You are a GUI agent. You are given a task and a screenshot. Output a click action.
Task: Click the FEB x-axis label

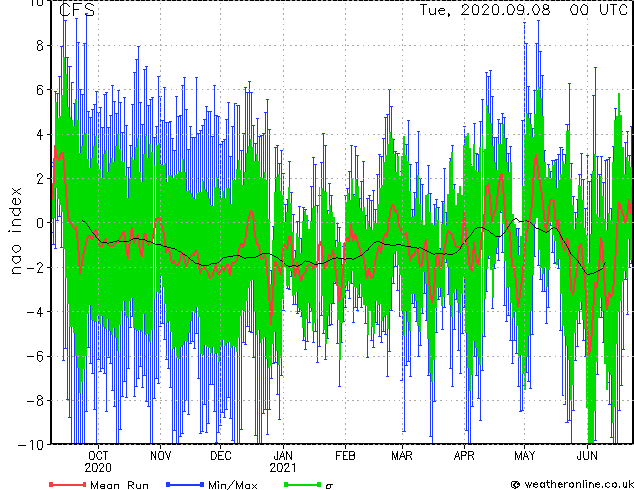[345, 456]
